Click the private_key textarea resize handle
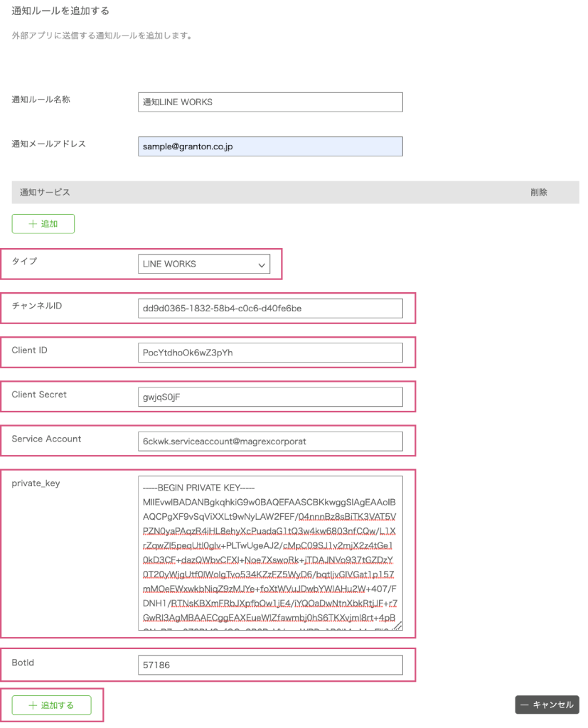The height and width of the screenshot is (728, 588). coord(399,626)
